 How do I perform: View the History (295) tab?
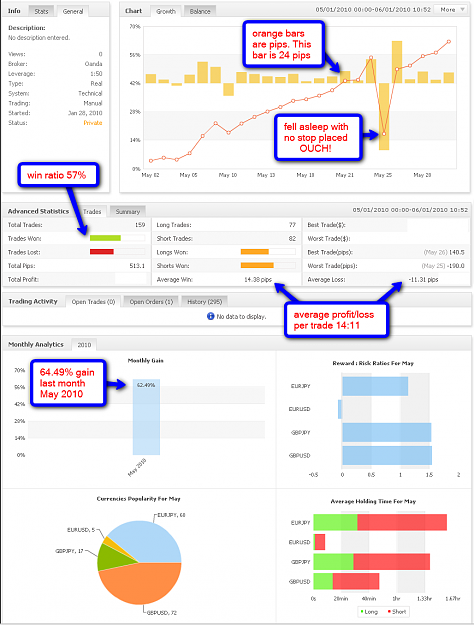point(205,302)
